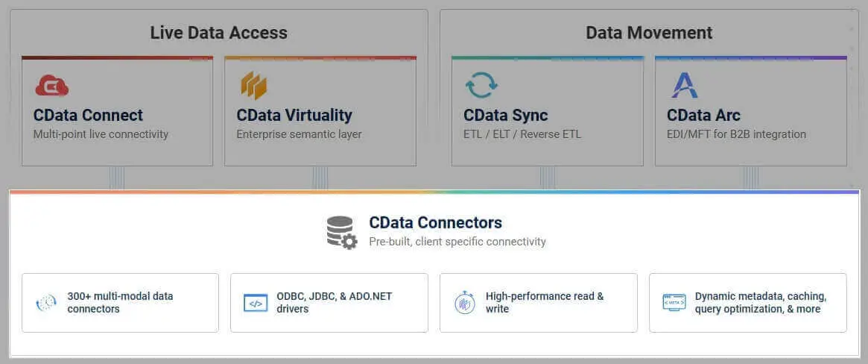868x364 pixels.
Task: Click the ODBC JDBC drivers code icon
Action: tap(256, 303)
